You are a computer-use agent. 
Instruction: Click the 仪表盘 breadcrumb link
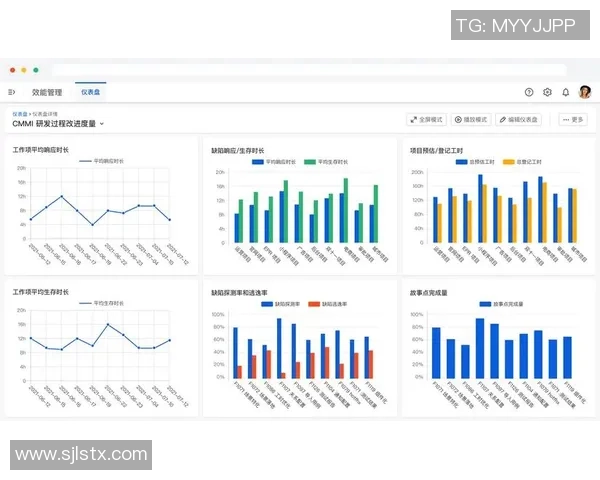tap(20, 114)
